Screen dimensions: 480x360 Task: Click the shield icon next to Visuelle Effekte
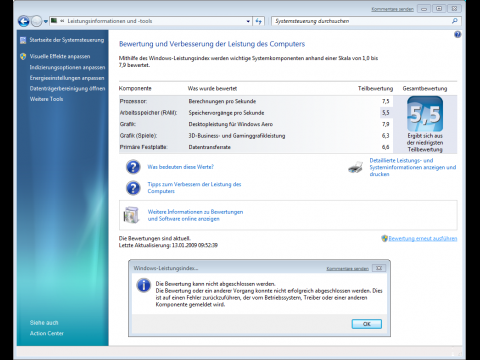(x=23, y=56)
